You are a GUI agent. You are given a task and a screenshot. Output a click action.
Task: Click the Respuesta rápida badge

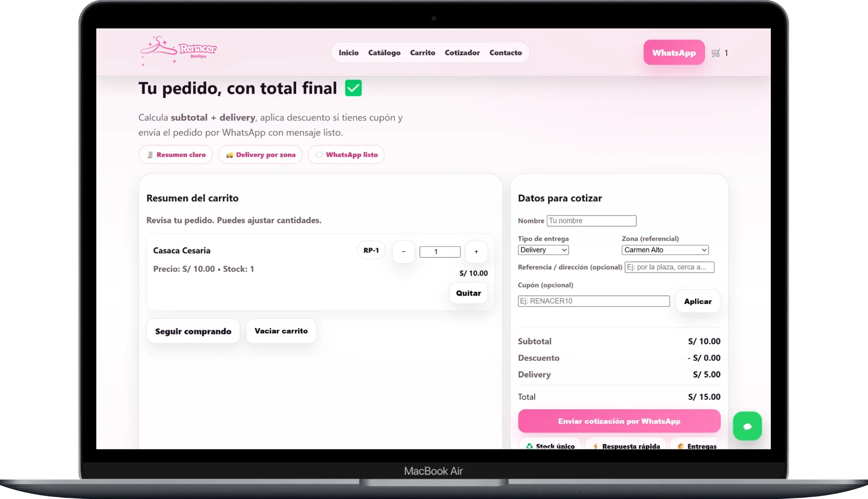626,445
